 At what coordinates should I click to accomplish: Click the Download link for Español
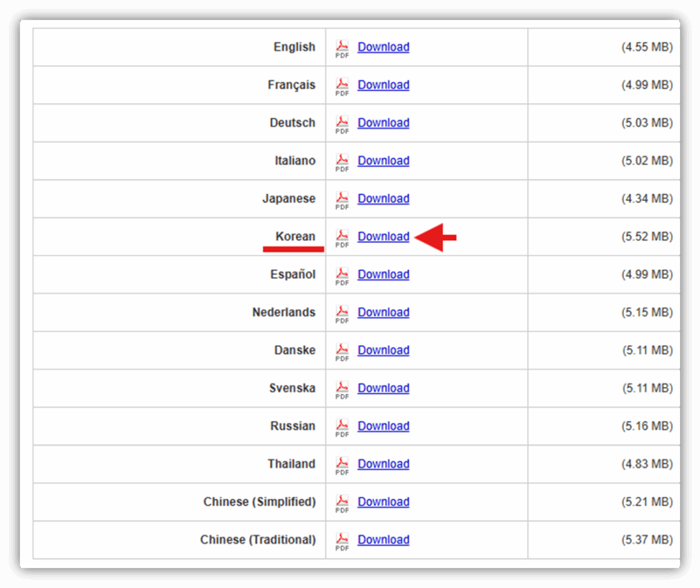point(383,274)
